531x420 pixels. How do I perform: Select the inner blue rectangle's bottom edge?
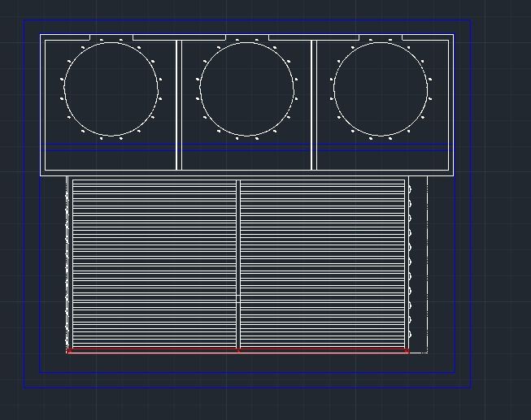click(247, 373)
